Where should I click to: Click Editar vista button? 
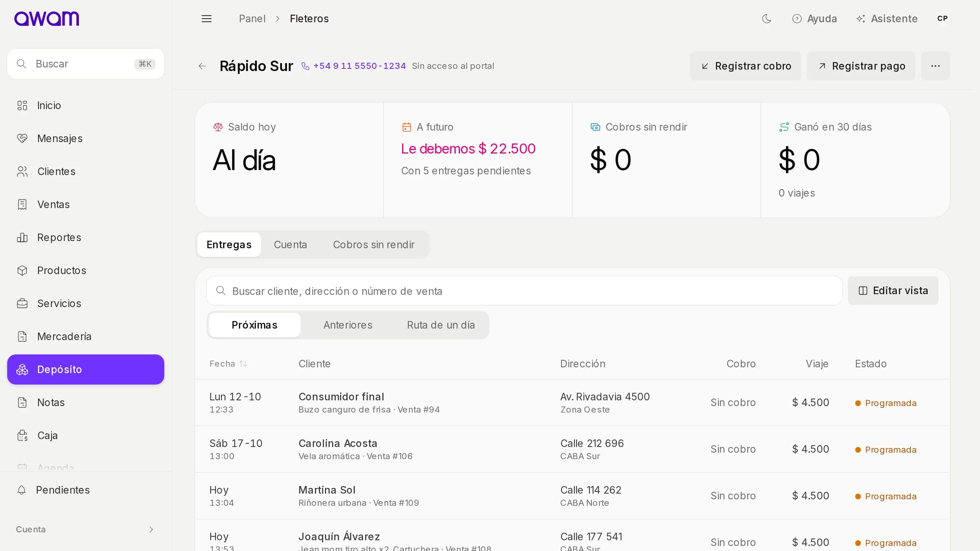[893, 291]
